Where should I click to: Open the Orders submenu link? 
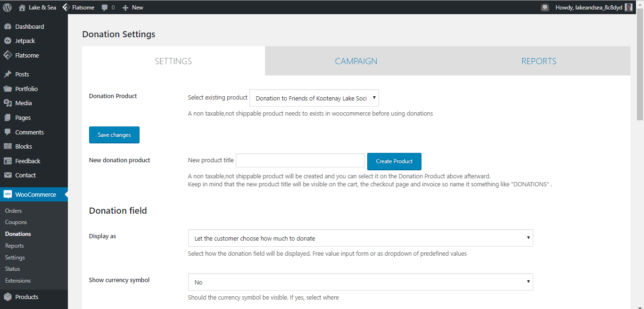click(14, 211)
